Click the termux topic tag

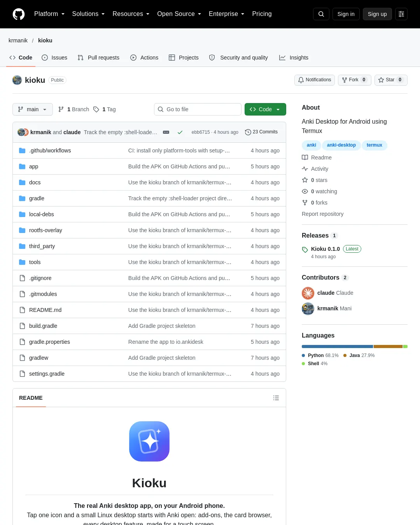[x=374, y=145]
